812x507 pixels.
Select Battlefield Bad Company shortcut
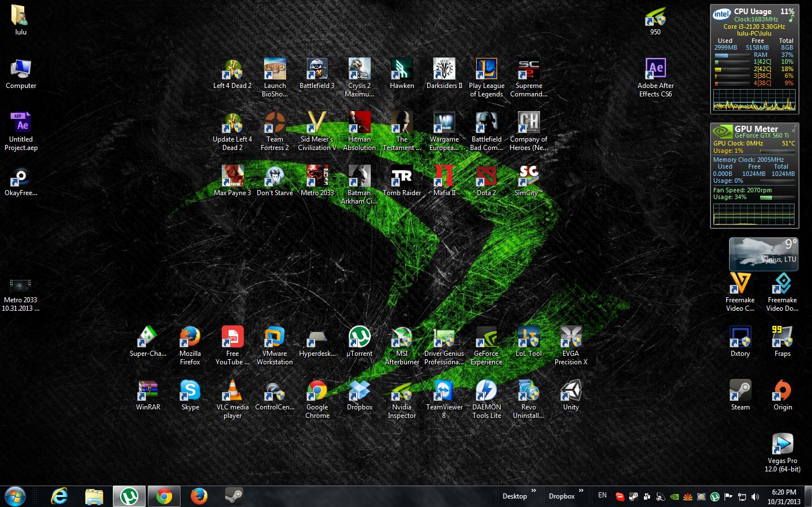486,131
